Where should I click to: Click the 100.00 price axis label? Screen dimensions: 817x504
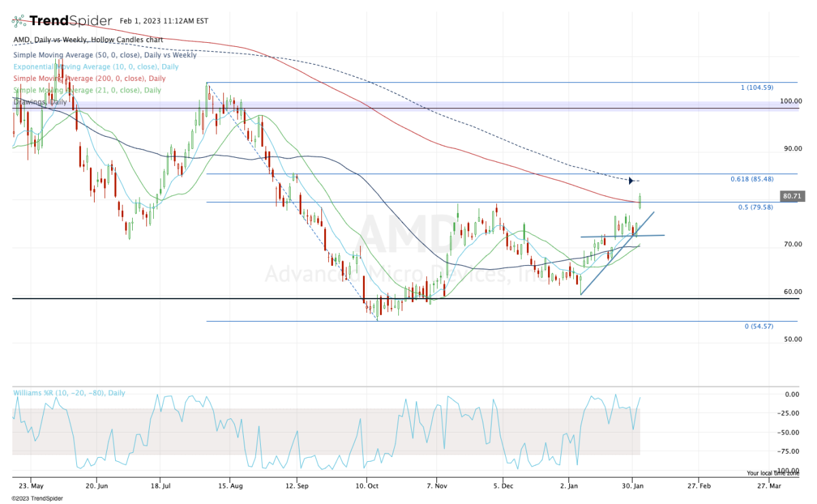(792, 101)
